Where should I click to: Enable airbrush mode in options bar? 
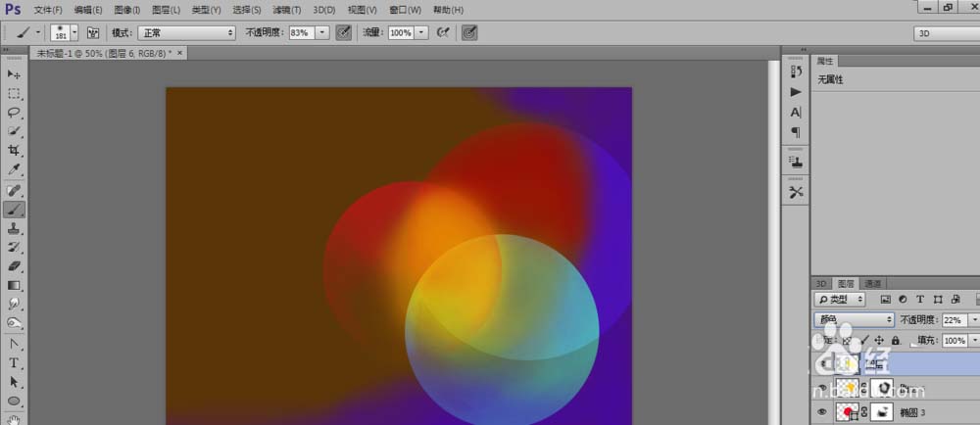(x=443, y=32)
